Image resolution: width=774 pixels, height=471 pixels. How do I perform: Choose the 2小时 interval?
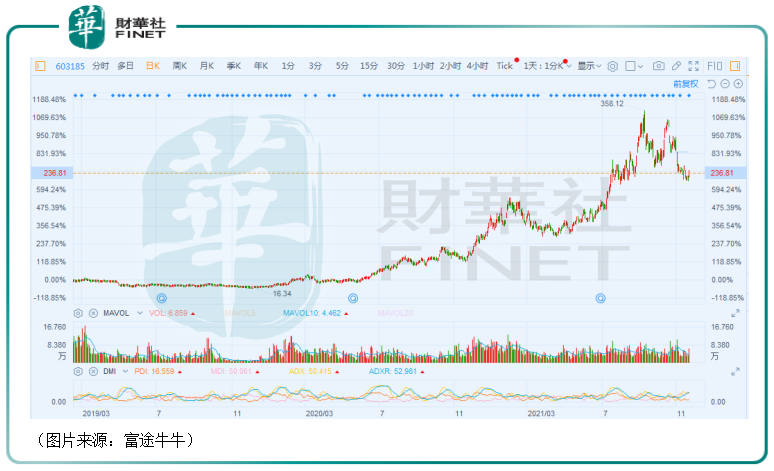pos(450,66)
